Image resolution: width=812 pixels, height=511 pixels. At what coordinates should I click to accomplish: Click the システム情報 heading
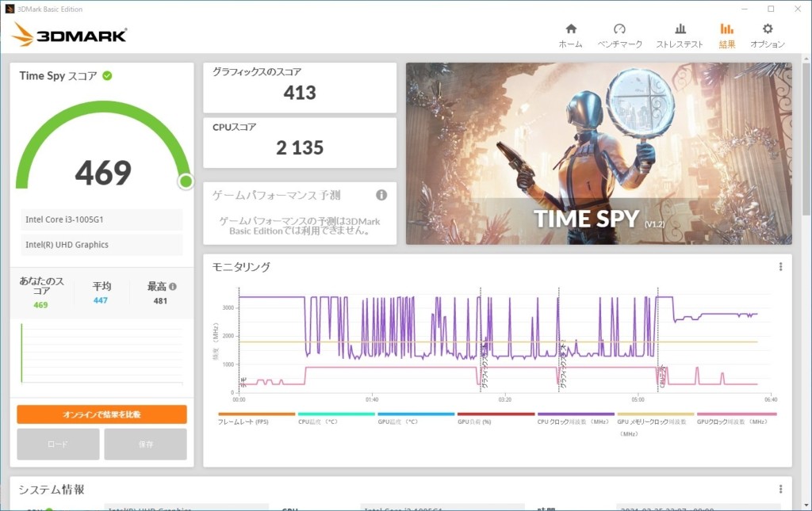tap(52, 490)
